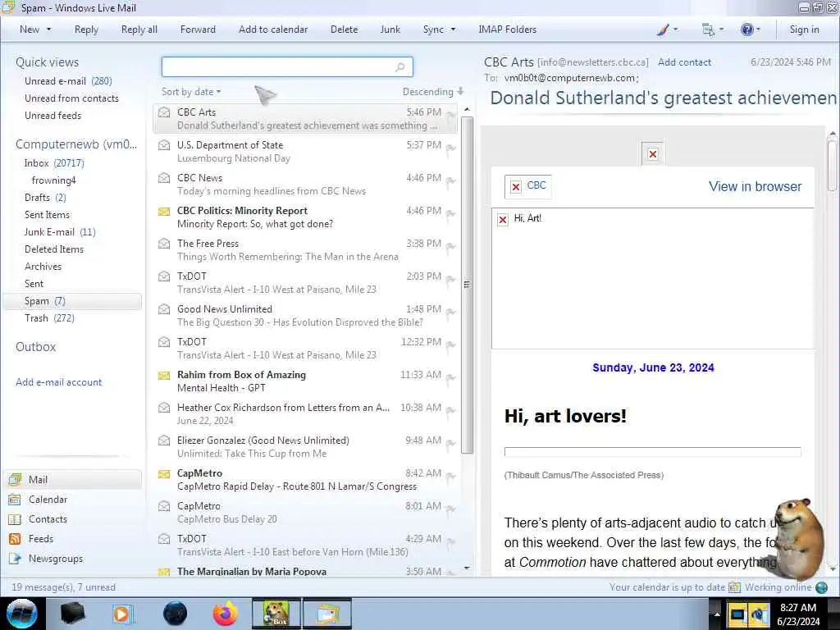
Task: Open the Menus toolbar icon
Action: pyautogui.click(x=708, y=30)
